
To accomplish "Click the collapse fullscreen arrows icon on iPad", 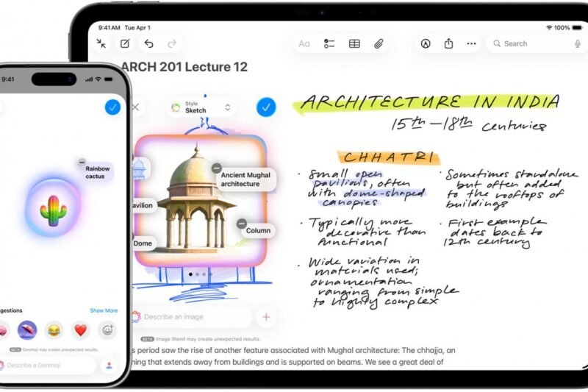I will click(101, 43).
